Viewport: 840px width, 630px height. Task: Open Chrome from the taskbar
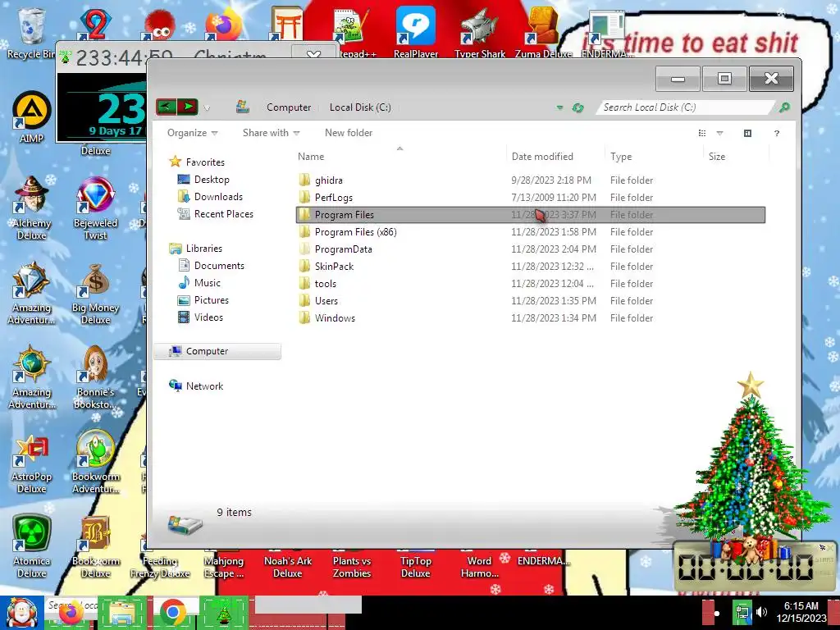pyautogui.click(x=172, y=613)
